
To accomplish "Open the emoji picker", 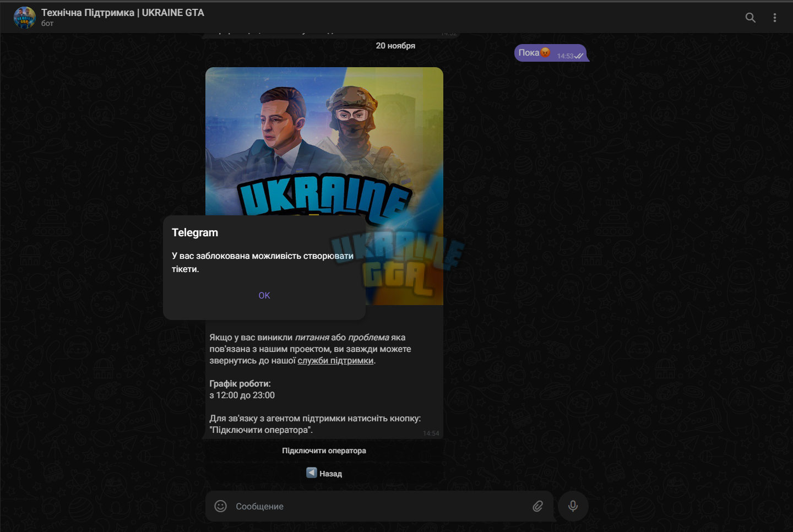I will tap(220, 506).
